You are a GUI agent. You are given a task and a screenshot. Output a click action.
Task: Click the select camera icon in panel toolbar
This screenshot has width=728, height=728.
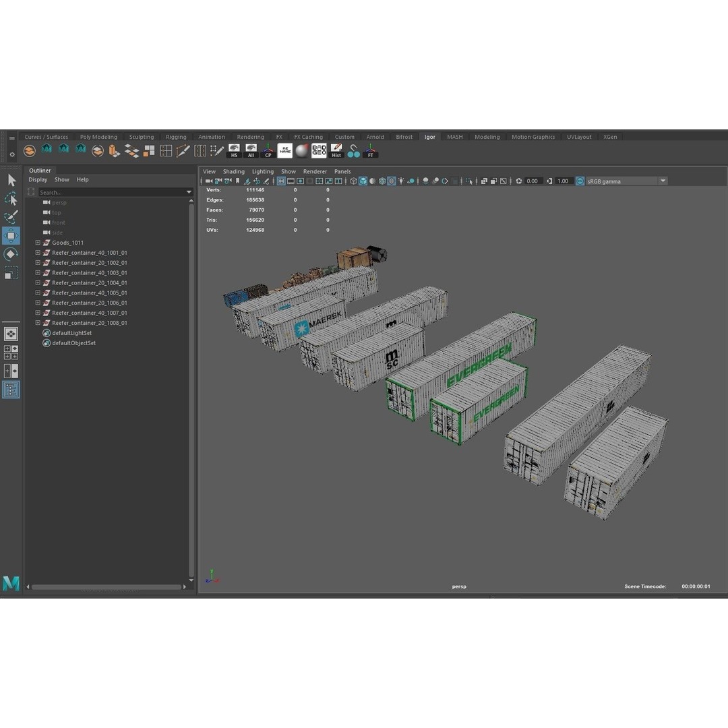pos(208,181)
